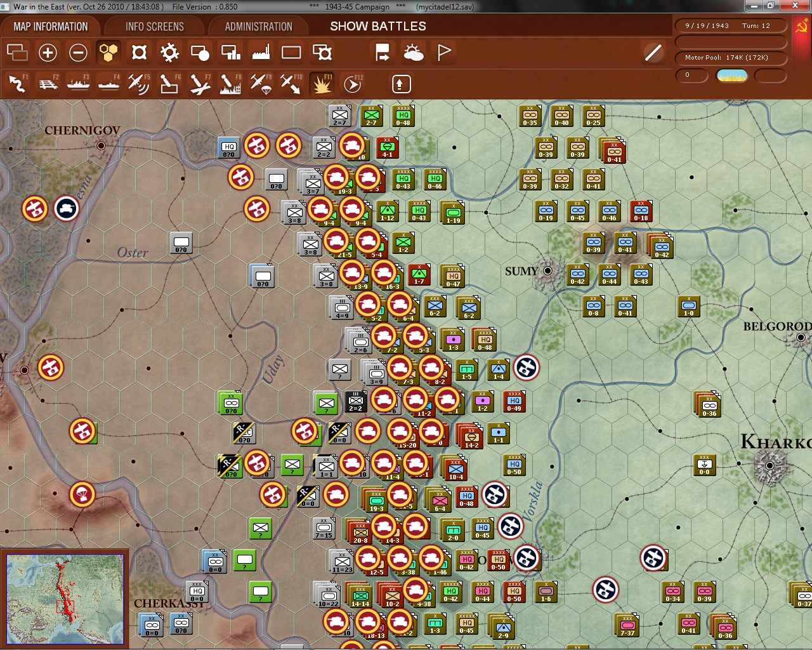This screenshot has width=812, height=650.
Task: Select Move mode (F1)
Action: (x=17, y=83)
